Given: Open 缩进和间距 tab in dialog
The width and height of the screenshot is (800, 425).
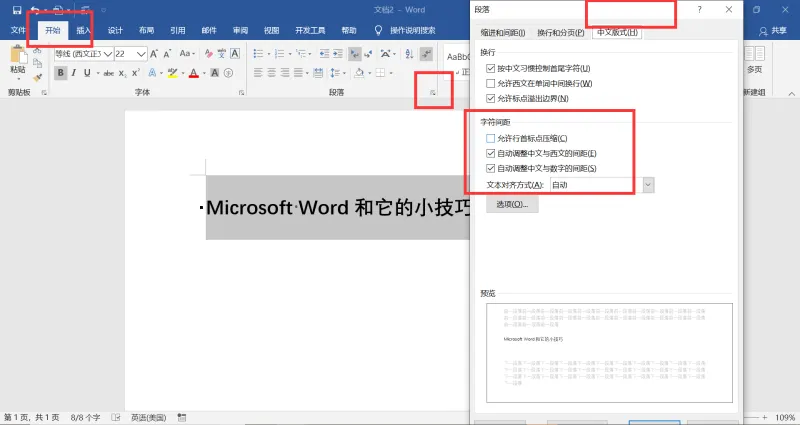Looking at the screenshot, I should 503,33.
